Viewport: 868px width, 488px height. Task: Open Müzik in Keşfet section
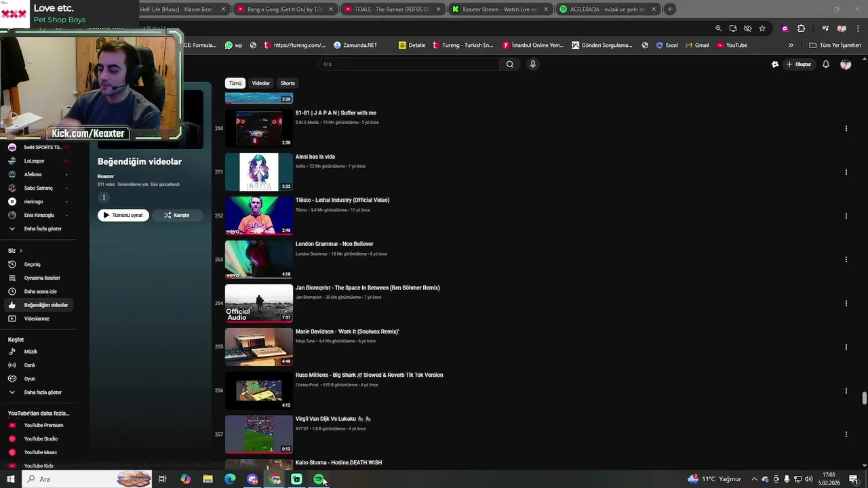[x=39, y=352]
